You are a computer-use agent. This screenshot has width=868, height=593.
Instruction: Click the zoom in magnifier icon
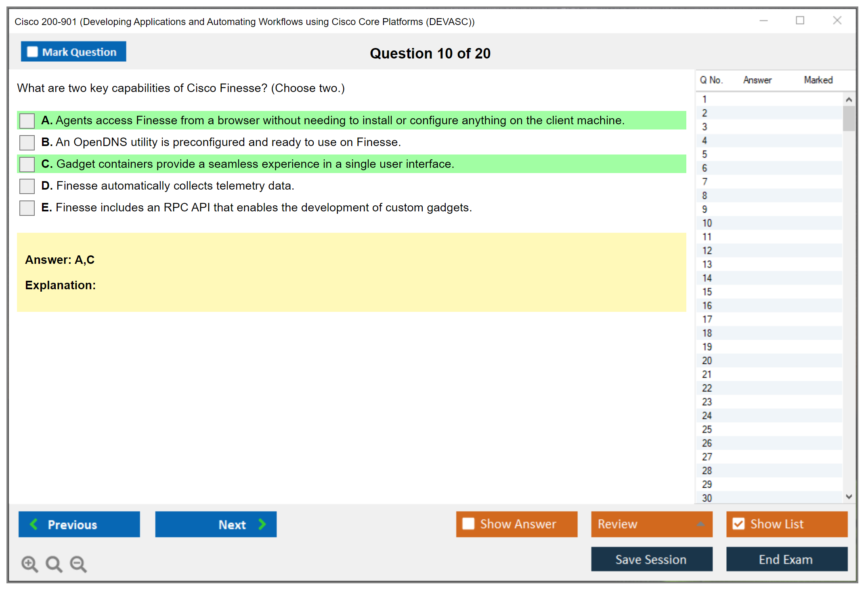point(29,564)
